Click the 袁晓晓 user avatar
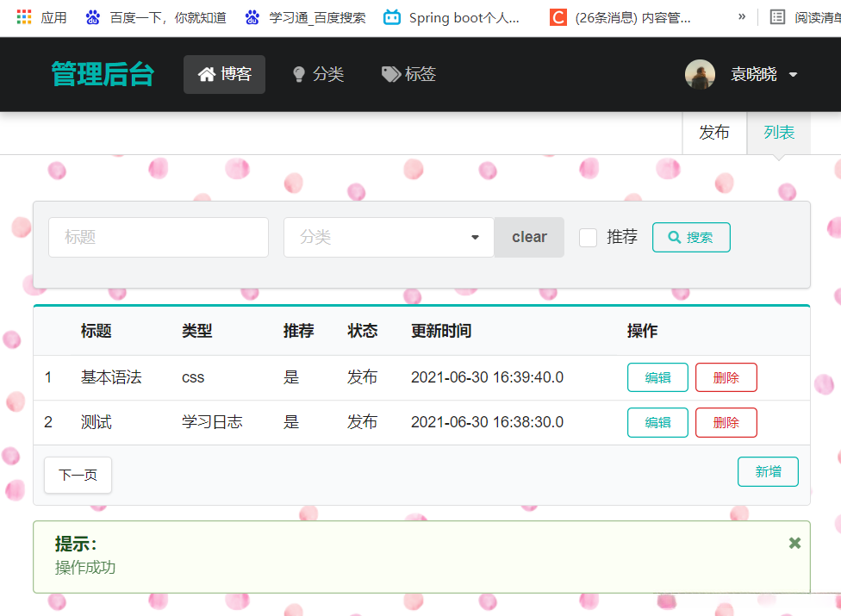This screenshot has height=616, width=841. click(700, 74)
